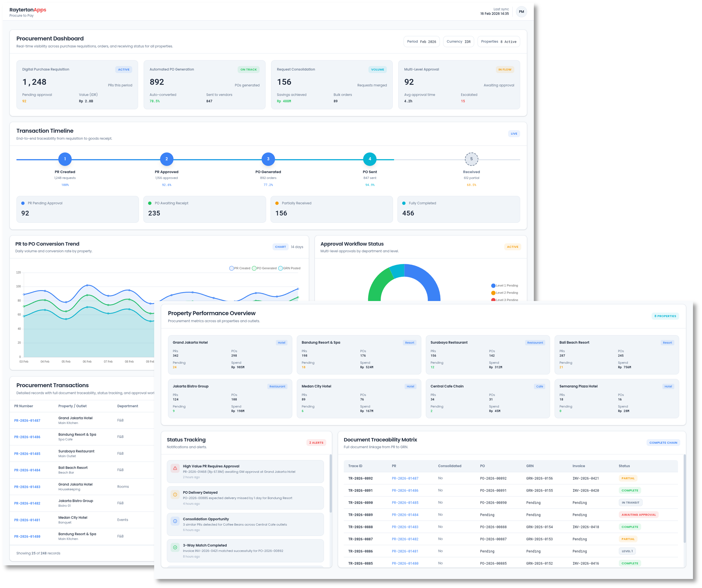Click the warning icon on High Value PR alert
The width and height of the screenshot is (702, 588).
[x=175, y=468]
